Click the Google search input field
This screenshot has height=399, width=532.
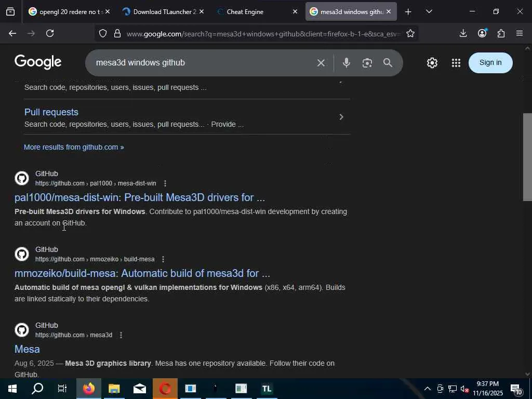tap(204, 63)
